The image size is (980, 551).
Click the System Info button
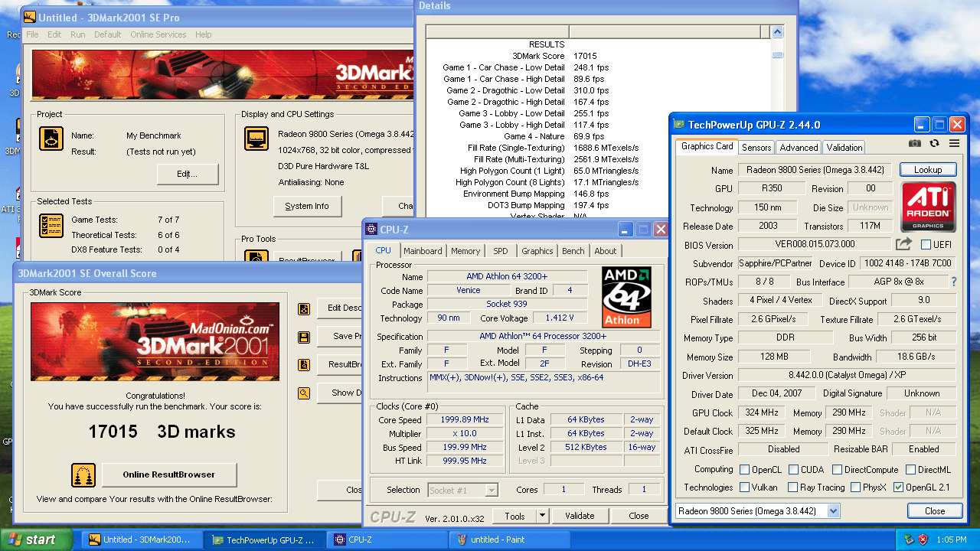point(307,206)
